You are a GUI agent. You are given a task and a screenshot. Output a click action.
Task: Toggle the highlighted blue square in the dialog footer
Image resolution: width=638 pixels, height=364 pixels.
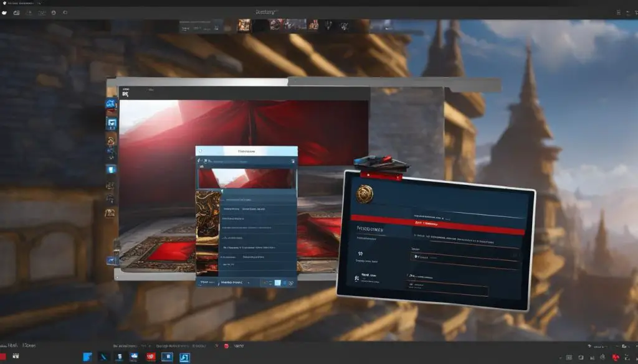pos(277,282)
